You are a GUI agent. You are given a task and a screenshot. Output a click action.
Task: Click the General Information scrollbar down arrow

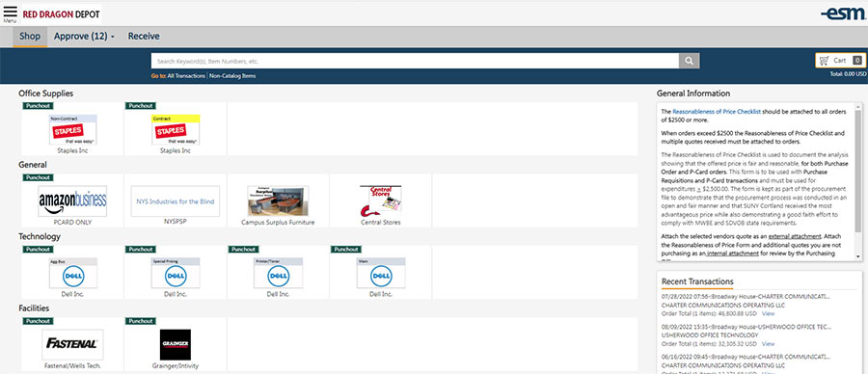(858, 256)
